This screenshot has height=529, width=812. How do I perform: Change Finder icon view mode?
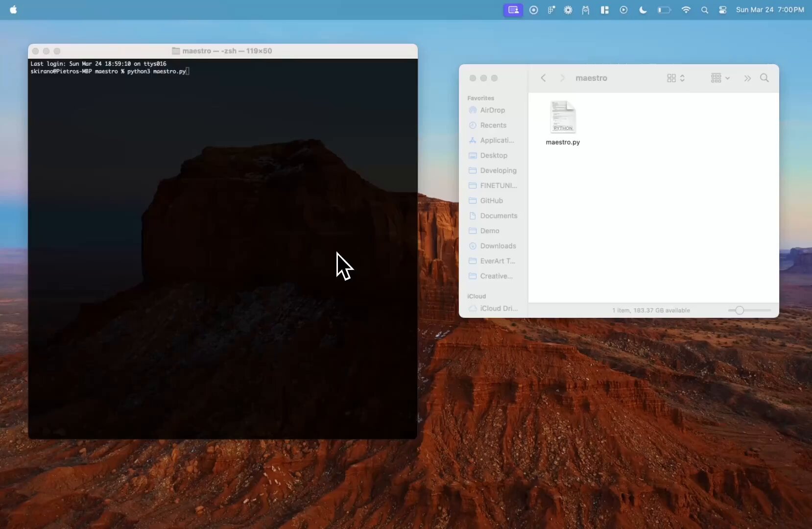click(676, 78)
